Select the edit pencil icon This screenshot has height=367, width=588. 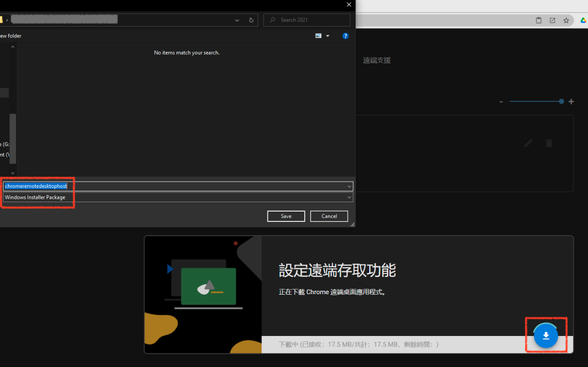528,143
